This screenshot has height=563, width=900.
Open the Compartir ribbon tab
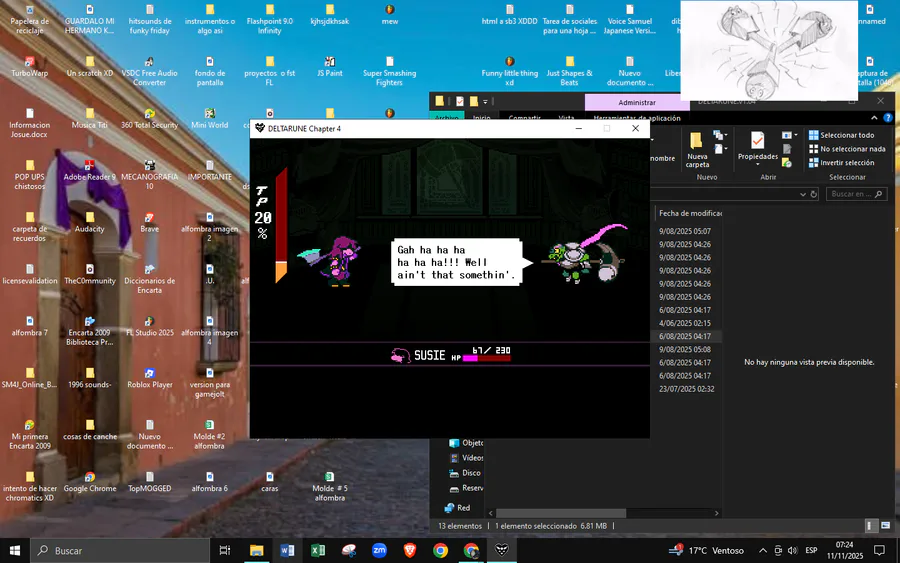click(525, 118)
